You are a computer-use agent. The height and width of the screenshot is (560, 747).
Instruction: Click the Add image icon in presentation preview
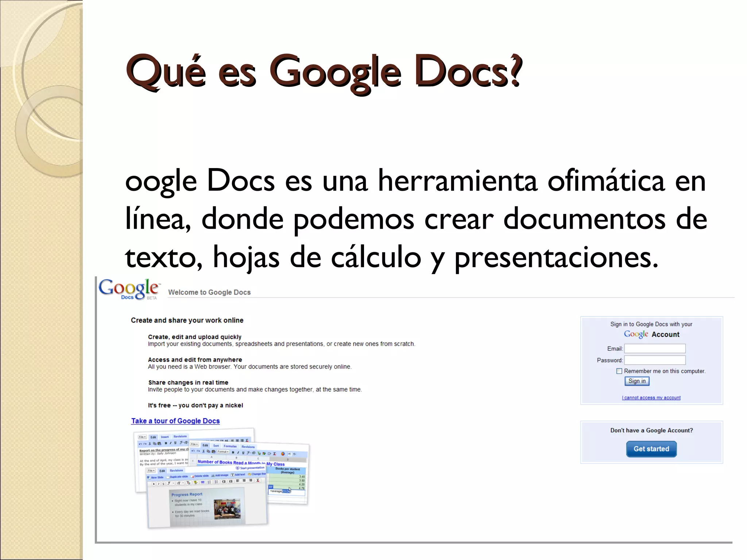click(213, 475)
